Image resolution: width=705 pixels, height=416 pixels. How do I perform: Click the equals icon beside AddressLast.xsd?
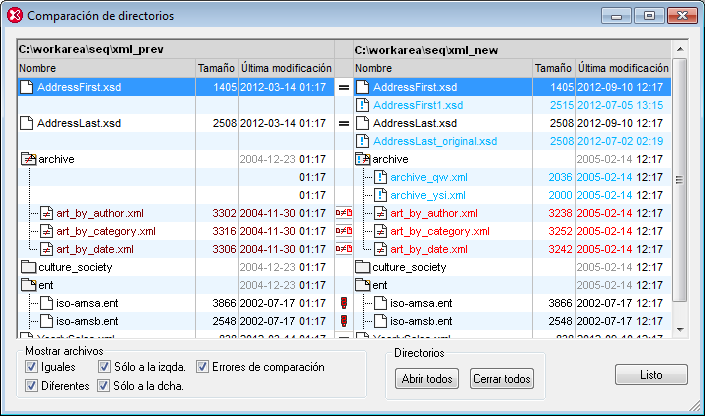[343, 124]
